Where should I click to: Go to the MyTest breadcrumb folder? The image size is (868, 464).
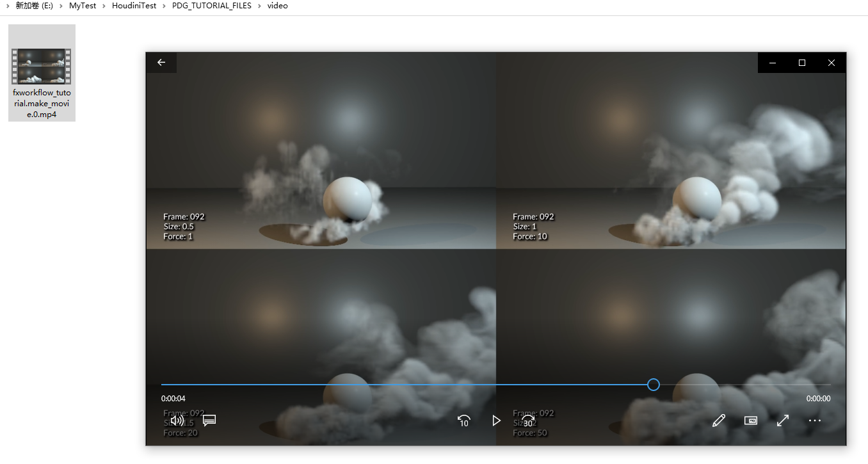[x=83, y=6]
